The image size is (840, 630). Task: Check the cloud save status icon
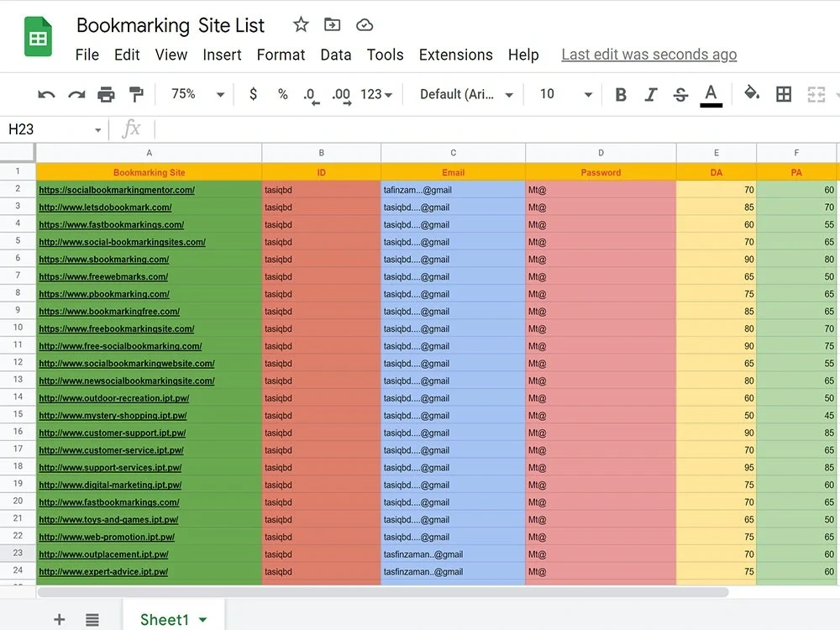365,24
